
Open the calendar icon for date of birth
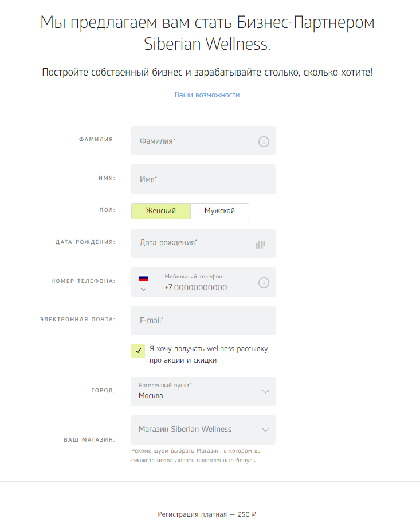coord(260,243)
